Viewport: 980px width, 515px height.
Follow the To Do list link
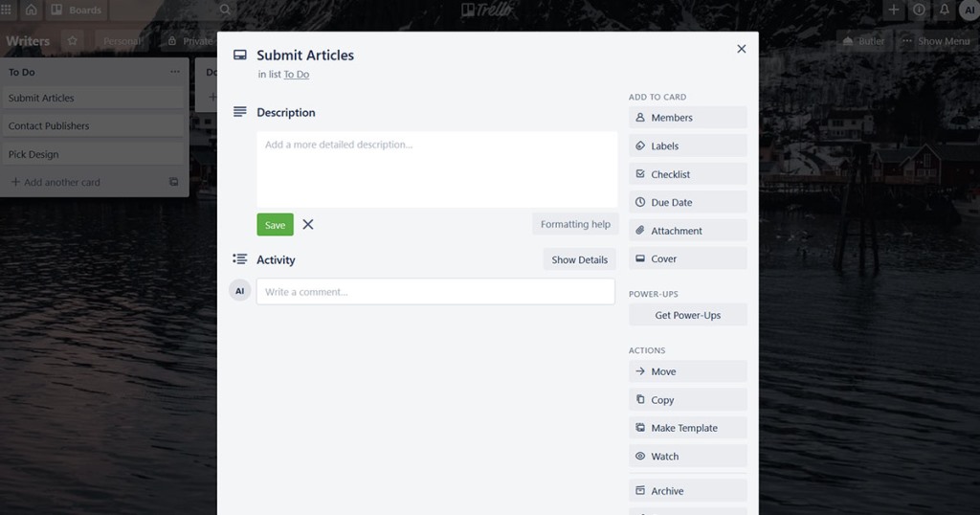point(296,75)
